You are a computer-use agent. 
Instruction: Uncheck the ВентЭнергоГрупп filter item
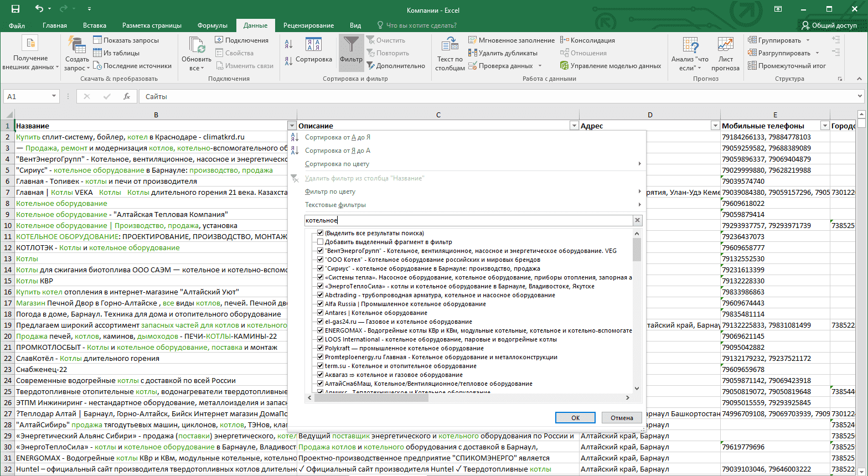click(x=321, y=251)
